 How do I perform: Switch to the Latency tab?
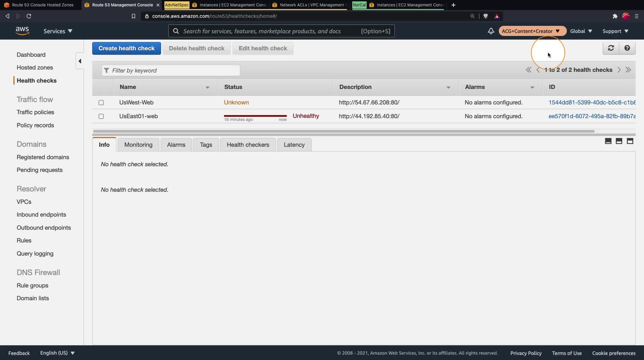pyautogui.click(x=294, y=145)
